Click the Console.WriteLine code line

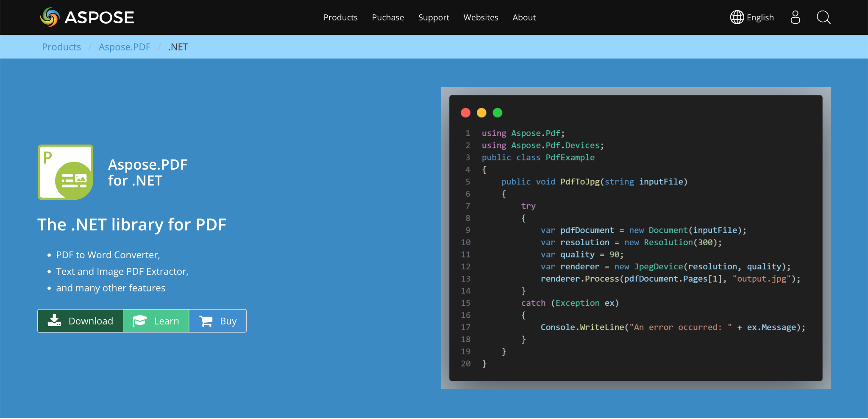pos(673,327)
